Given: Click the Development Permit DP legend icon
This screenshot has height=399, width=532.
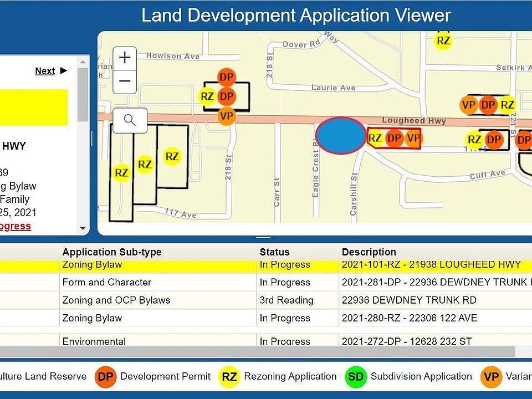Looking at the screenshot, I should coord(105,377).
